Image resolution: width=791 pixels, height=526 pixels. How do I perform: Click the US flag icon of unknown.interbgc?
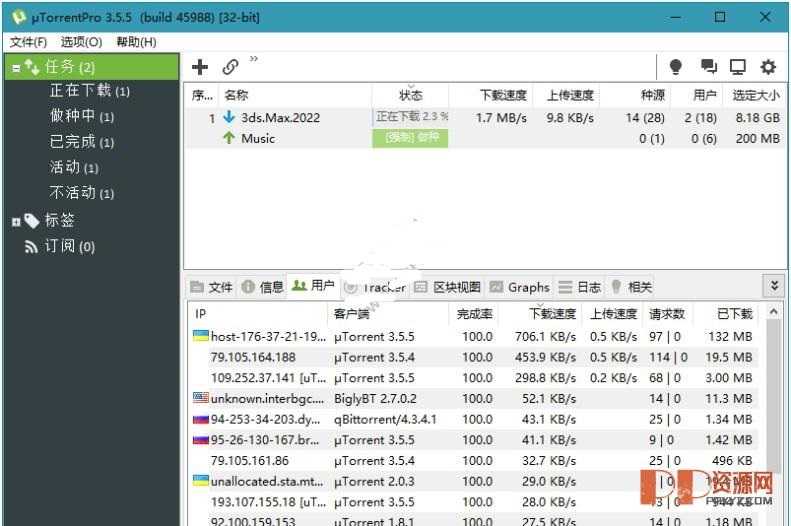coord(201,397)
